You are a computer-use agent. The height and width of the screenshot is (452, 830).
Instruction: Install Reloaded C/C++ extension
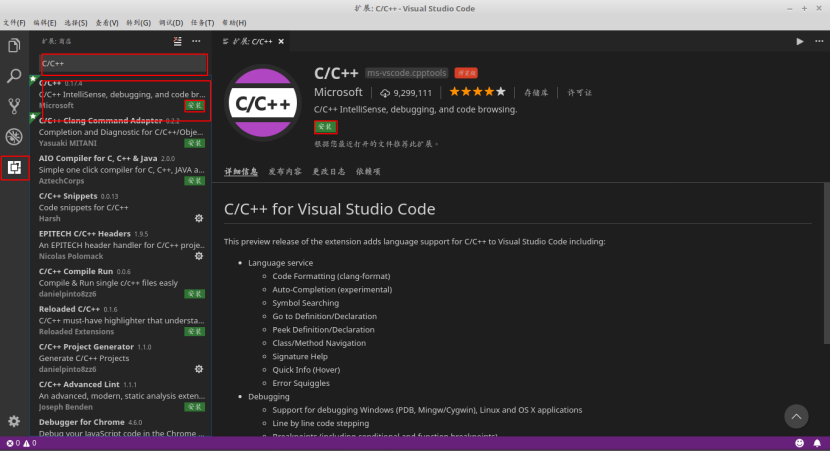coord(195,331)
